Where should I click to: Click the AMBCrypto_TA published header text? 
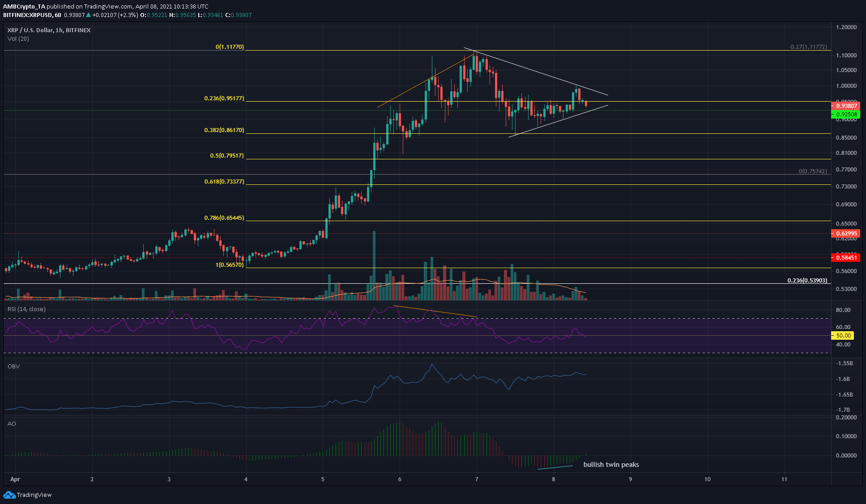click(106, 6)
